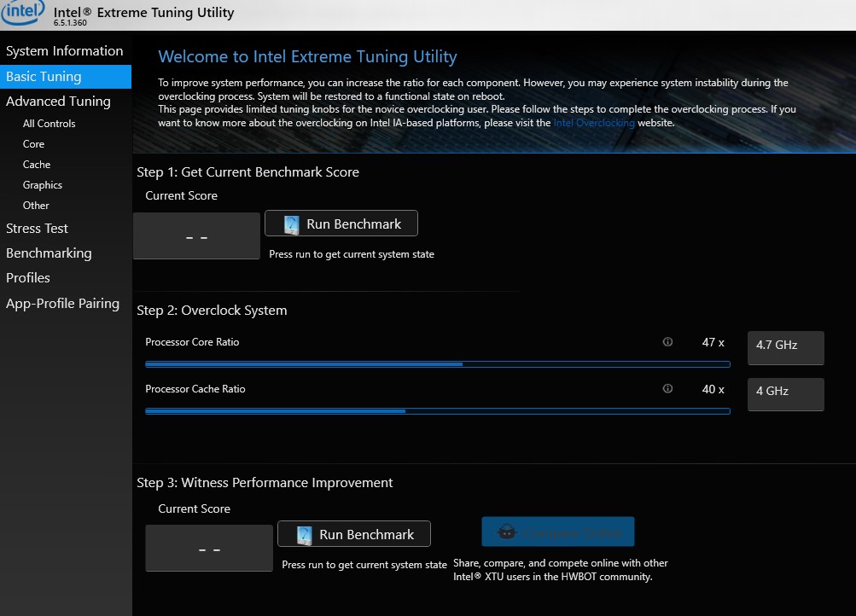Click the Step 2: Overclock System heading
Viewport: 856px width, 616px height.
(x=212, y=311)
